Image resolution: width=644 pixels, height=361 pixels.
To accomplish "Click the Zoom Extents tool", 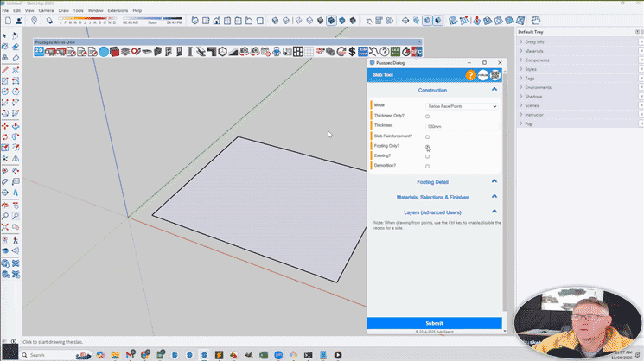I will pos(5,226).
